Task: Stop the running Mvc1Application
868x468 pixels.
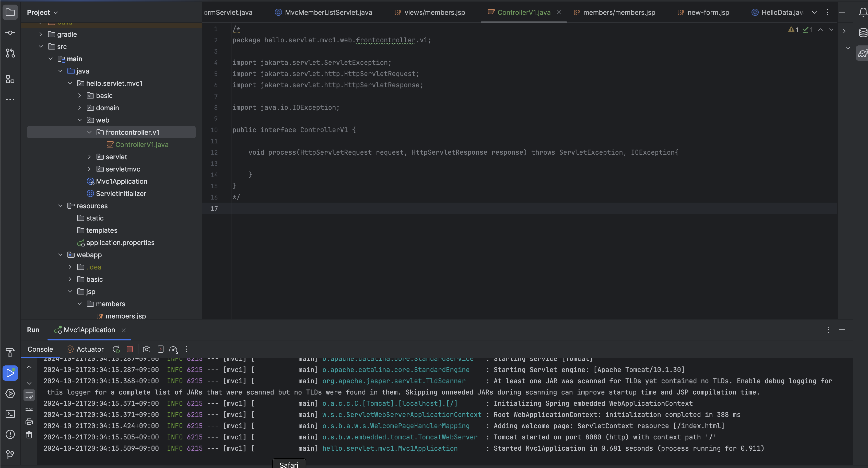Action: point(130,349)
